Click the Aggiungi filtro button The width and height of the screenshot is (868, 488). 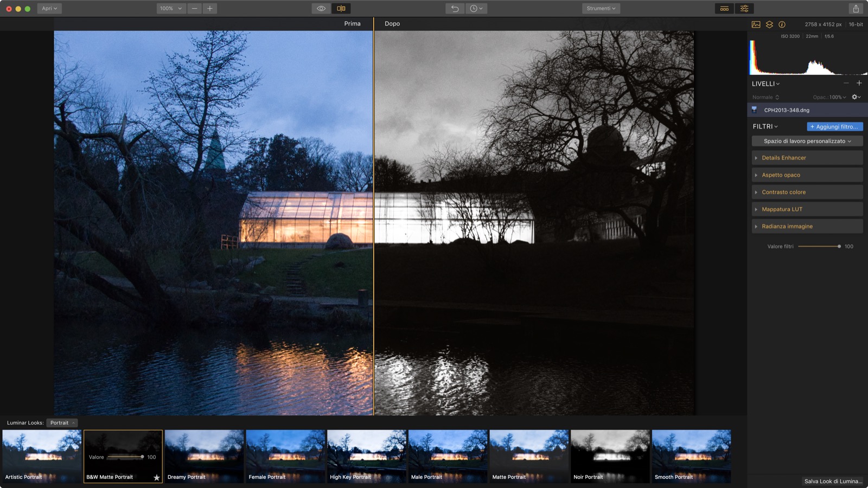pyautogui.click(x=834, y=127)
